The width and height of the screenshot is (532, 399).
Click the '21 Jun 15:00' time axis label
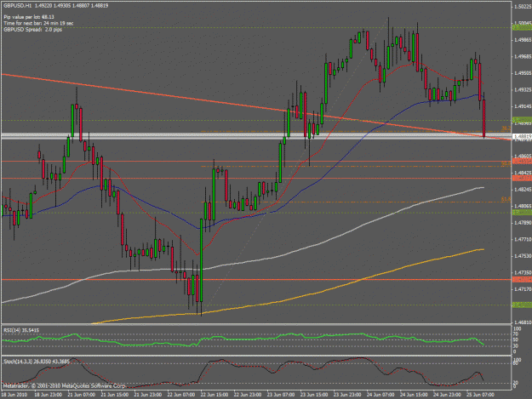click(114, 395)
